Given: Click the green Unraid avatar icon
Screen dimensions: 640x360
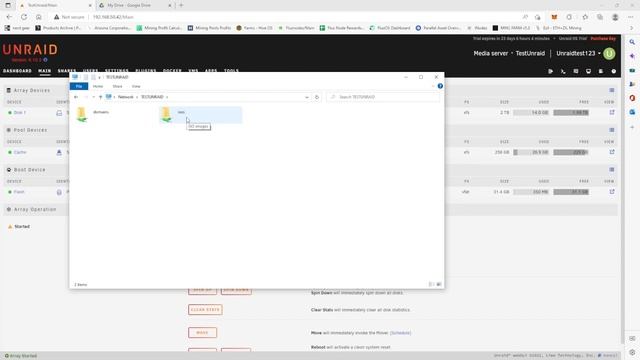Looking at the screenshot, I should 609,53.
